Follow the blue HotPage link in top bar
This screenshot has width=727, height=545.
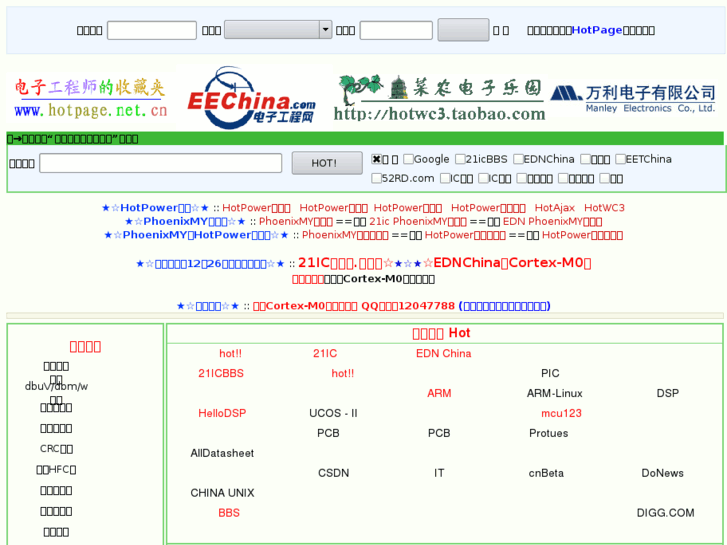(597, 30)
